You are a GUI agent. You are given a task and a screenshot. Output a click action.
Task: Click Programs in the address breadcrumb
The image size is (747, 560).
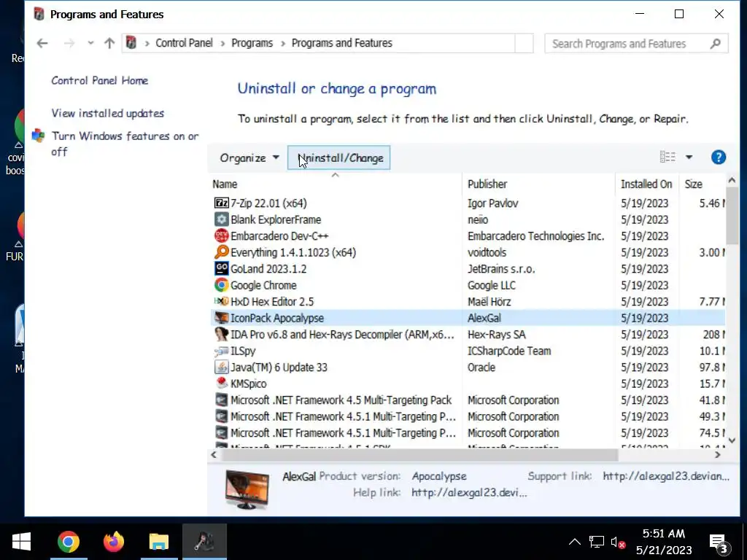coord(252,43)
